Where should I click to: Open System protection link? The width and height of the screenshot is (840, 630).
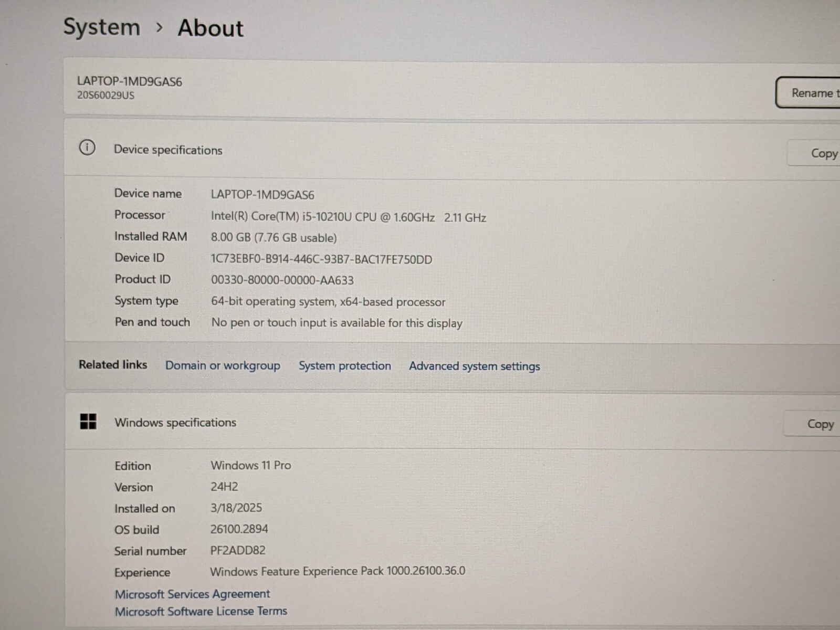point(345,366)
